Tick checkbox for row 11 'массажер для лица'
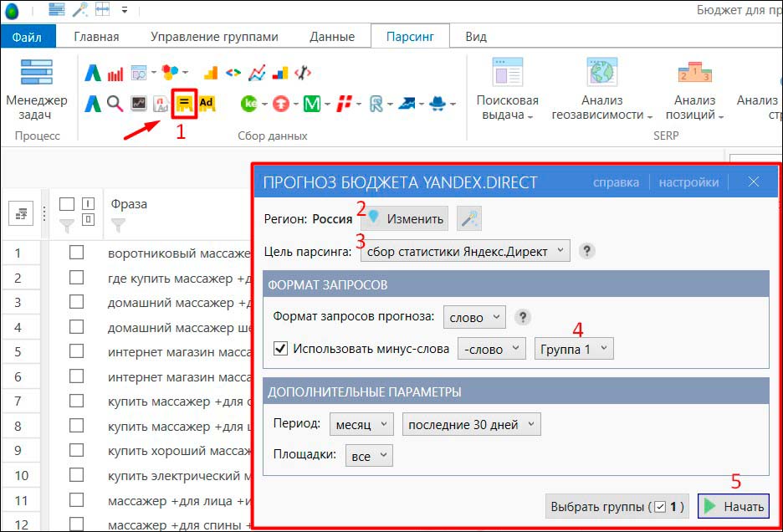783x532 pixels. 76,499
